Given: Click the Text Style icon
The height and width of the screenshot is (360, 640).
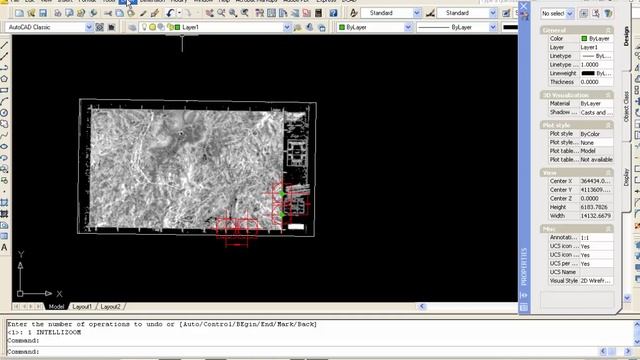Looking at the screenshot, I should [353, 13].
